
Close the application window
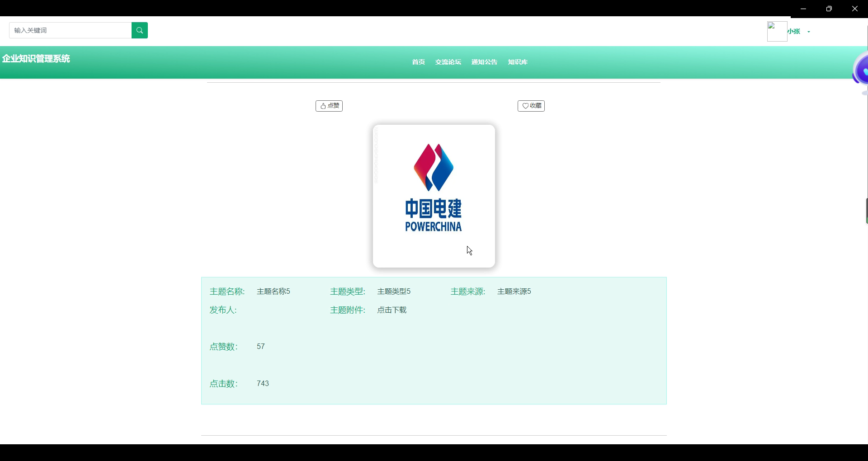click(855, 9)
